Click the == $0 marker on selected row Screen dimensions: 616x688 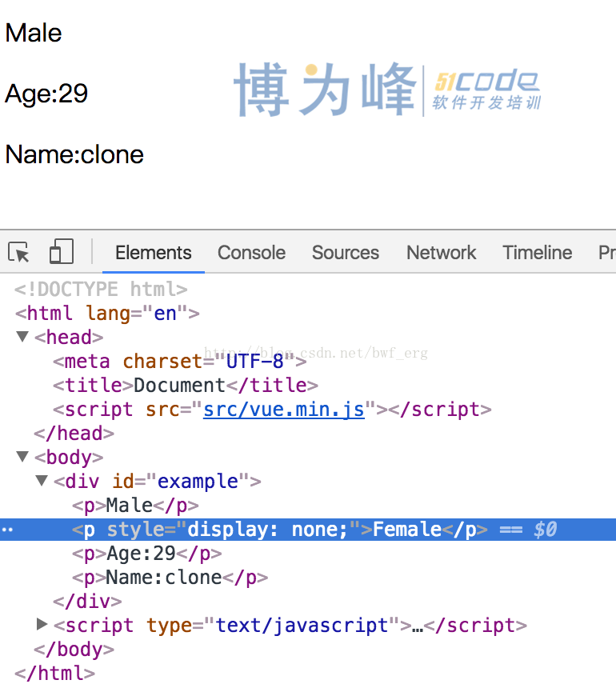click(528, 530)
